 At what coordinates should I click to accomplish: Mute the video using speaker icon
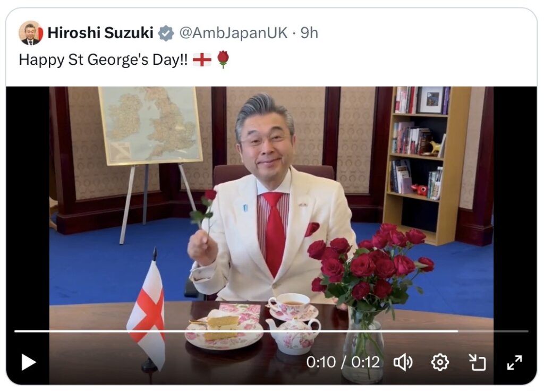coord(403,362)
